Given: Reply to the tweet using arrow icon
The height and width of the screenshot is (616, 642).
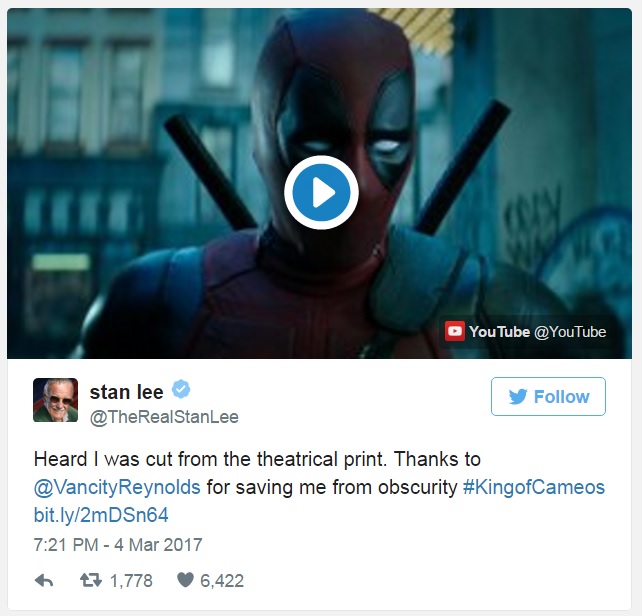Looking at the screenshot, I should [x=44, y=580].
